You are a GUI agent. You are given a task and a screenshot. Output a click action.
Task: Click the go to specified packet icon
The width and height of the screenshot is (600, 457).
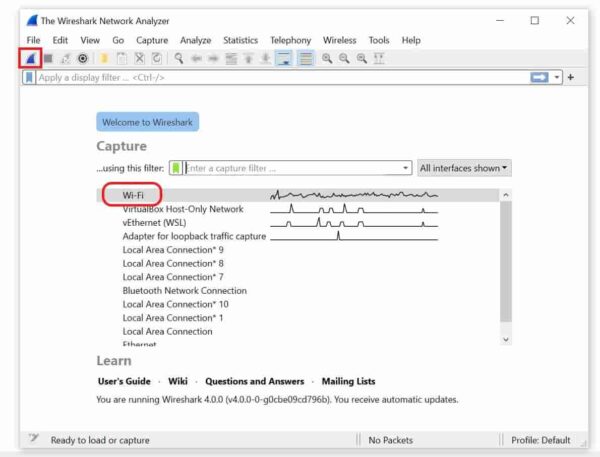(x=231, y=59)
